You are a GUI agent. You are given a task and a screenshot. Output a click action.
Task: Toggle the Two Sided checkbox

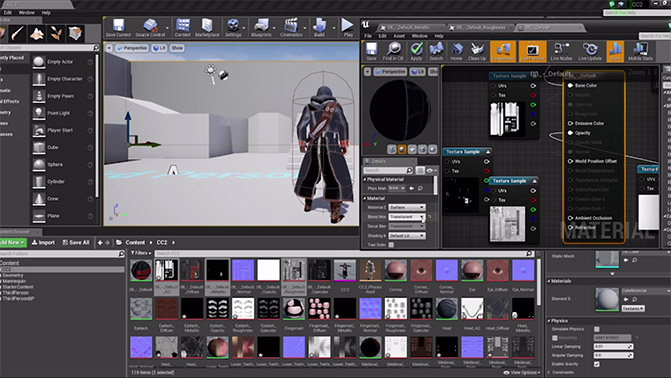pos(391,245)
